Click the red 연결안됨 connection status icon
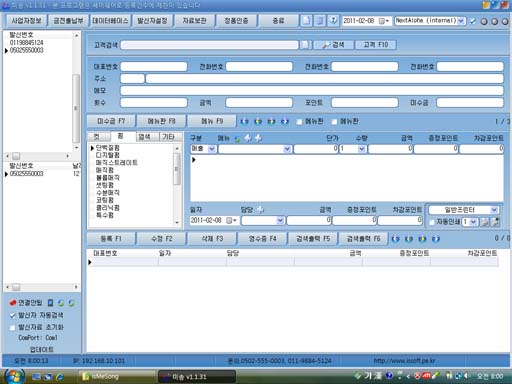 click(13, 303)
